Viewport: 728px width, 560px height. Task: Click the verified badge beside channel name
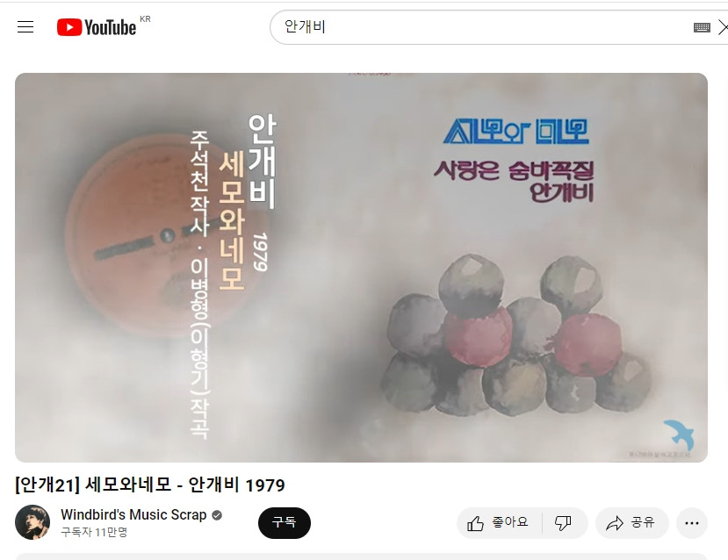pyautogui.click(x=217, y=515)
